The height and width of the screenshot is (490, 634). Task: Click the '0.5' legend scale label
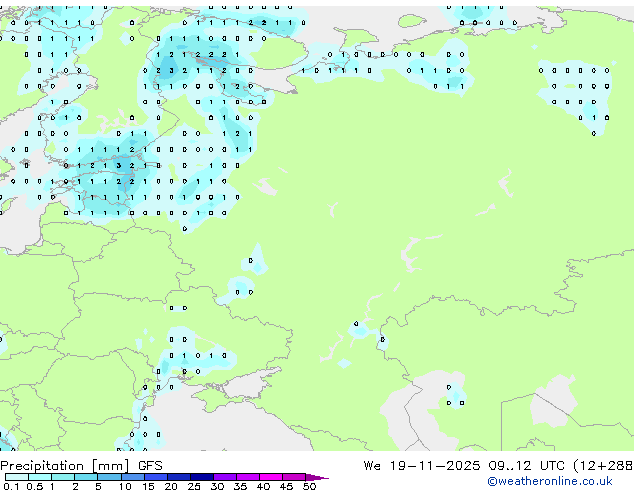pos(35,486)
